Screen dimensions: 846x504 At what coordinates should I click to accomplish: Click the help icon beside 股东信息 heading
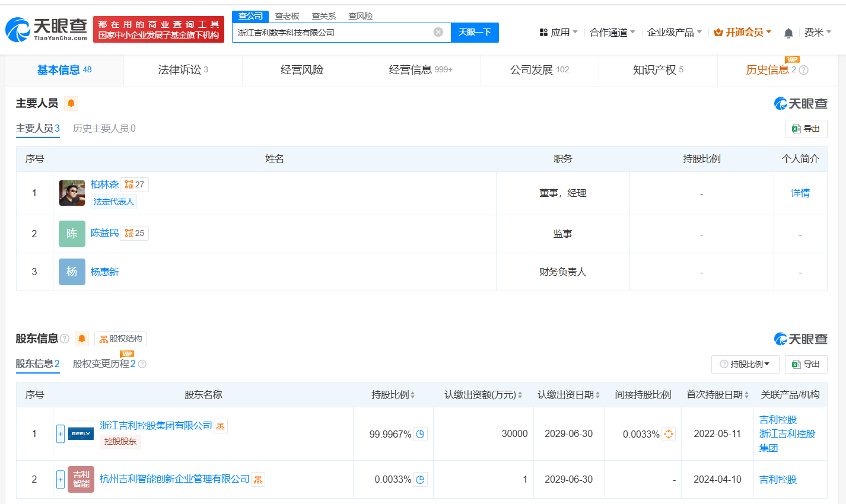[x=65, y=339]
